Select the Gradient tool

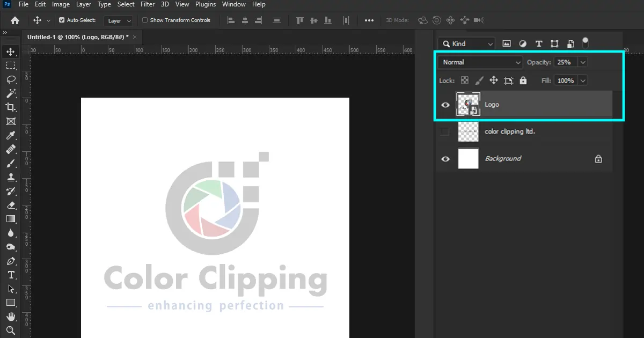11,219
